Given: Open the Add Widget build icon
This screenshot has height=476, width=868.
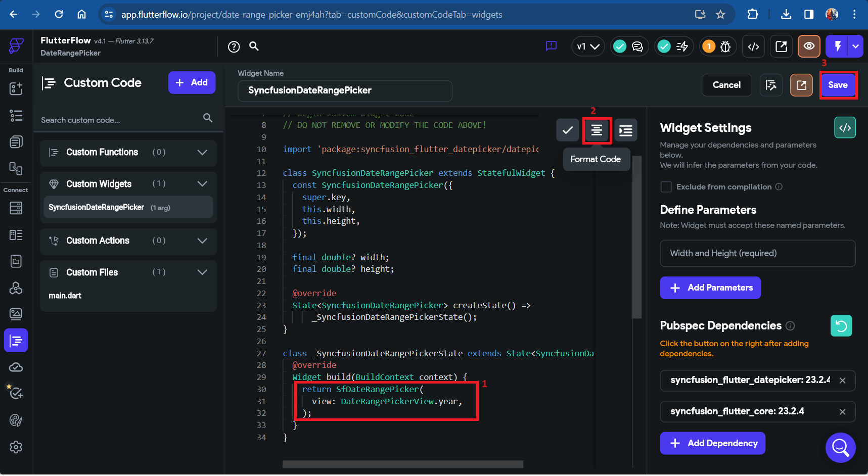Looking at the screenshot, I should (16, 88).
